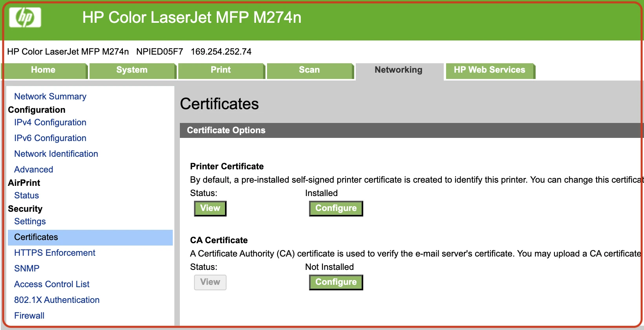The height and width of the screenshot is (330, 644).
Task: Click the 'Security' sidebar heading
Action: [25, 209]
